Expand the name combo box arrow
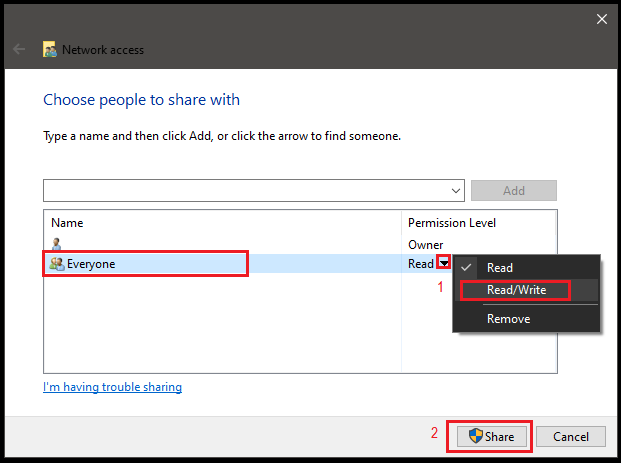Screen dimensions: 621x463 (457, 190)
